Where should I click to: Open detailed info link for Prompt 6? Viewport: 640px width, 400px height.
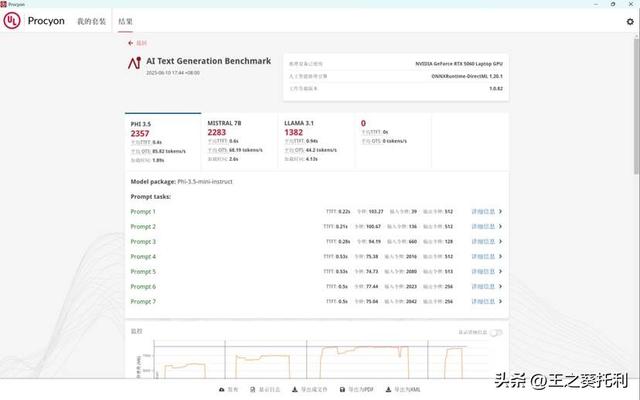point(483,287)
